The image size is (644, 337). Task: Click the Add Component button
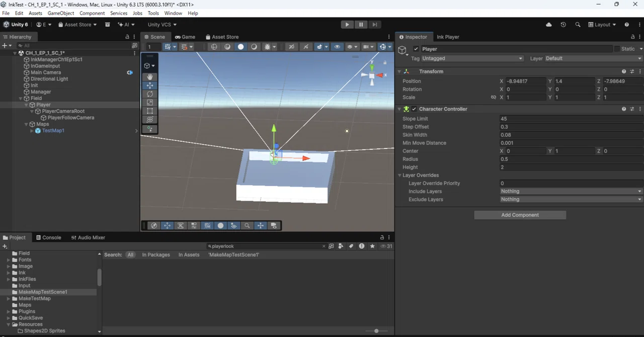pyautogui.click(x=520, y=215)
